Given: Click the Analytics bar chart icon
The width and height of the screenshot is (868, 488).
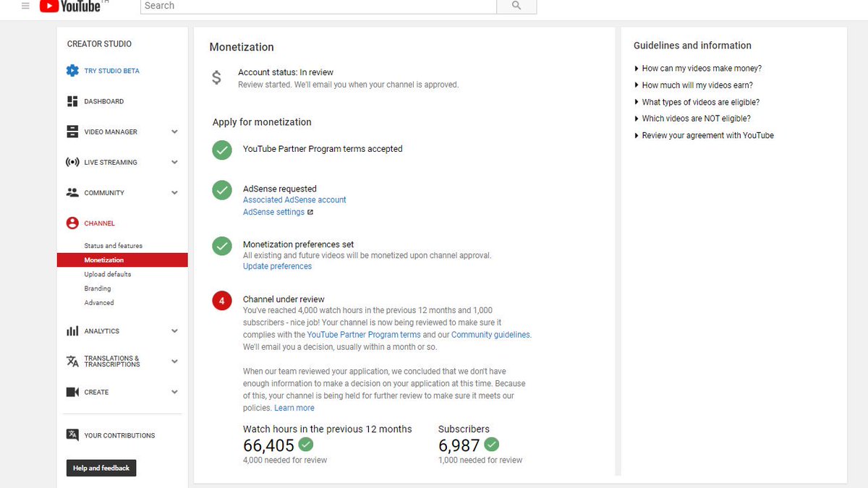Looking at the screenshot, I should tap(72, 331).
